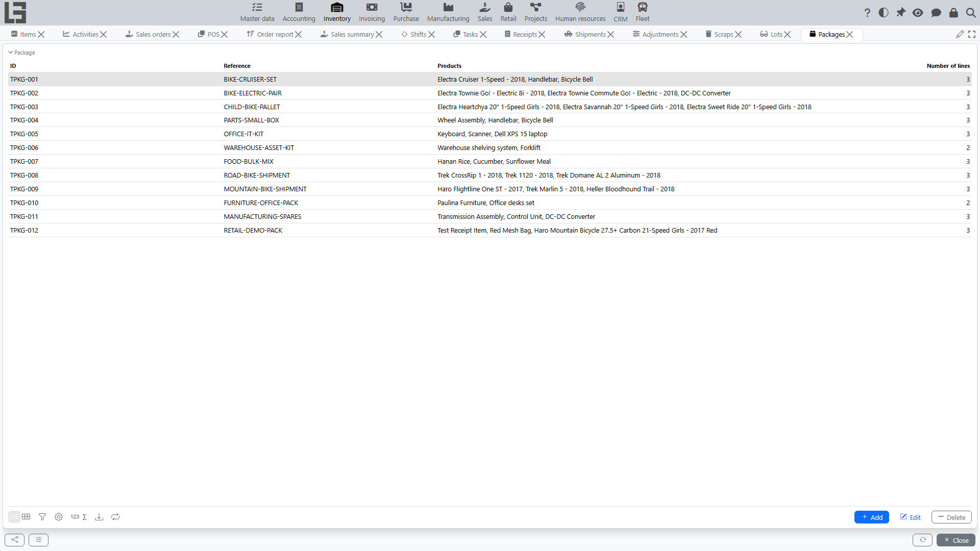Switch to the Lots tab

pyautogui.click(x=771, y=34)
